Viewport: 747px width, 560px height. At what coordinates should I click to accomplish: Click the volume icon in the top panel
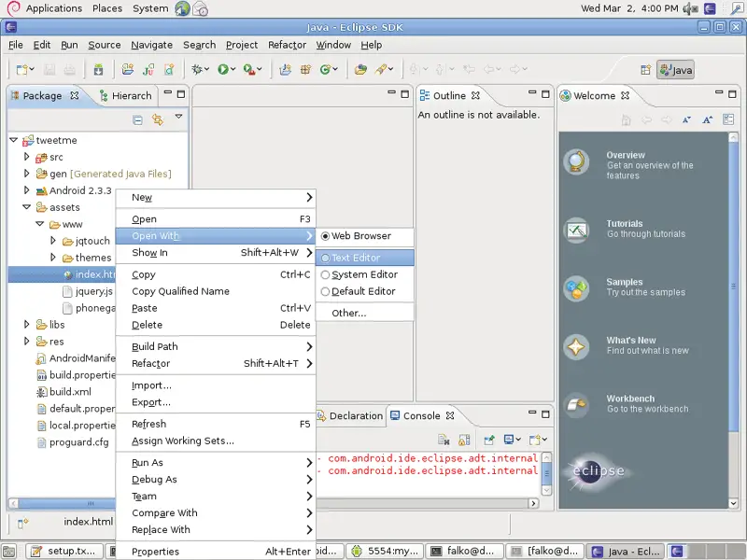pyautogui.click(x=690, y=8)
